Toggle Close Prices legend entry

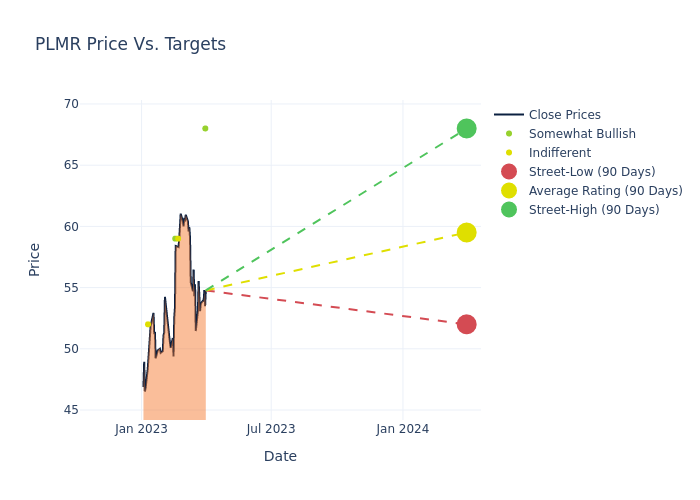tap(564, 115)
